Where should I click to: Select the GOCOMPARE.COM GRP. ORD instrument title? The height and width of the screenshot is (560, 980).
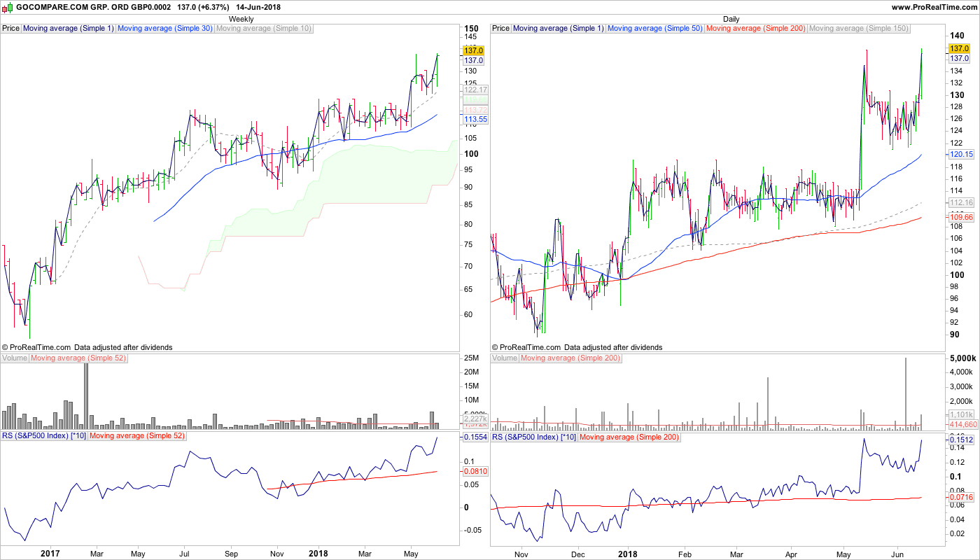(93, 7)
